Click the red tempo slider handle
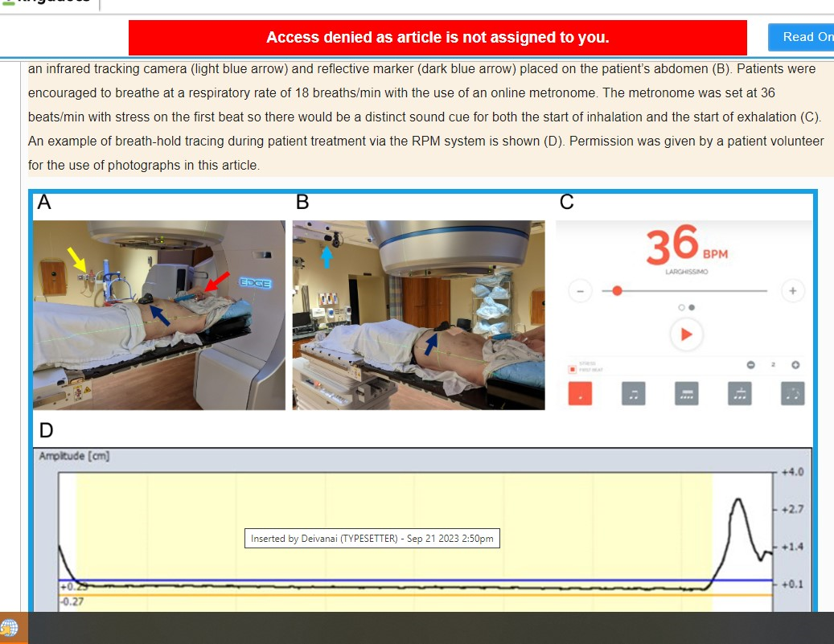Image resolution: width=834 pixels, height=644 pixels. 617,291
